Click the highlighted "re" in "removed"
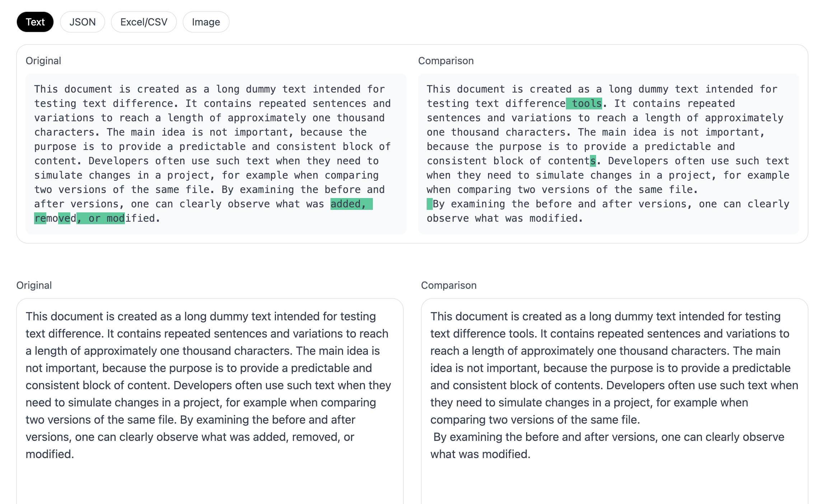The width and height of the screenshot is (825, 504). pos(40,218)
